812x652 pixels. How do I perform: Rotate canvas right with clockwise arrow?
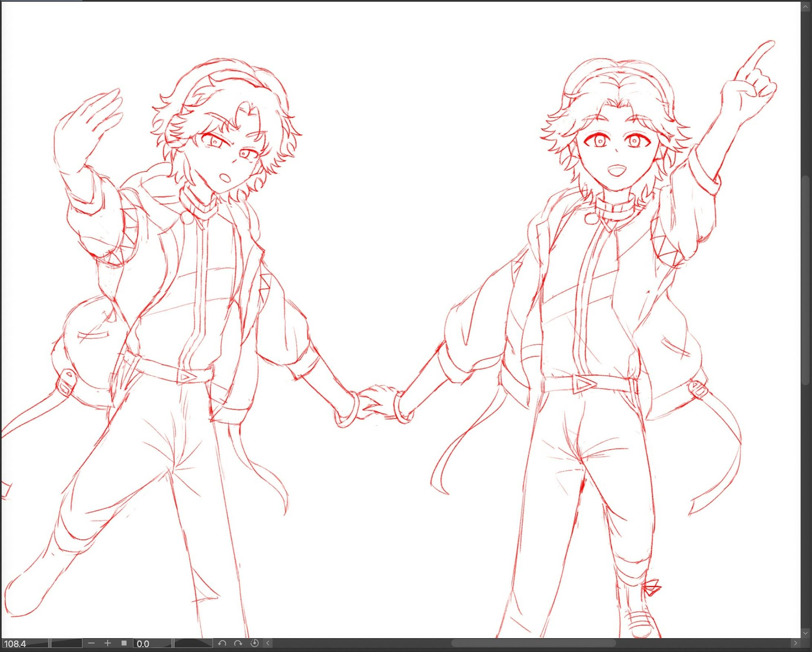point(238,643)
